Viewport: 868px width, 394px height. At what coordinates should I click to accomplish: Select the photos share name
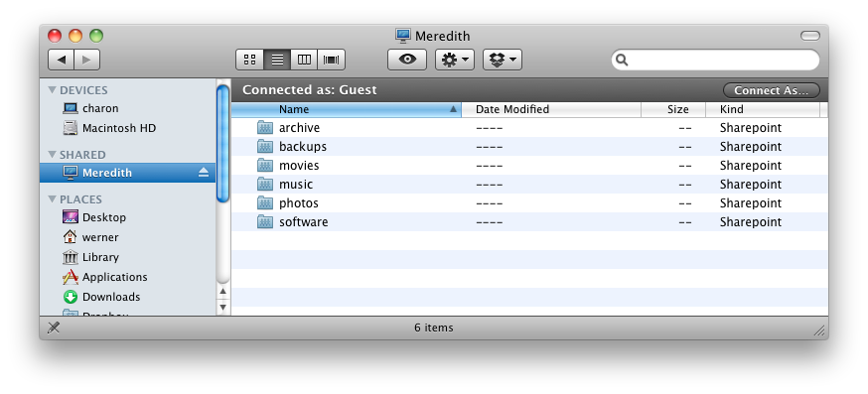coord(299,203)
